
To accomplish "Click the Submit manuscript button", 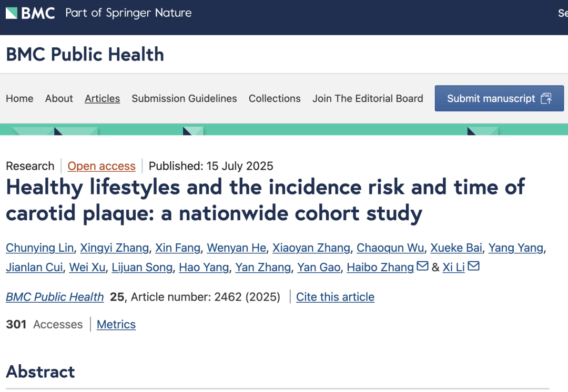I will click(x=499, y=98).
